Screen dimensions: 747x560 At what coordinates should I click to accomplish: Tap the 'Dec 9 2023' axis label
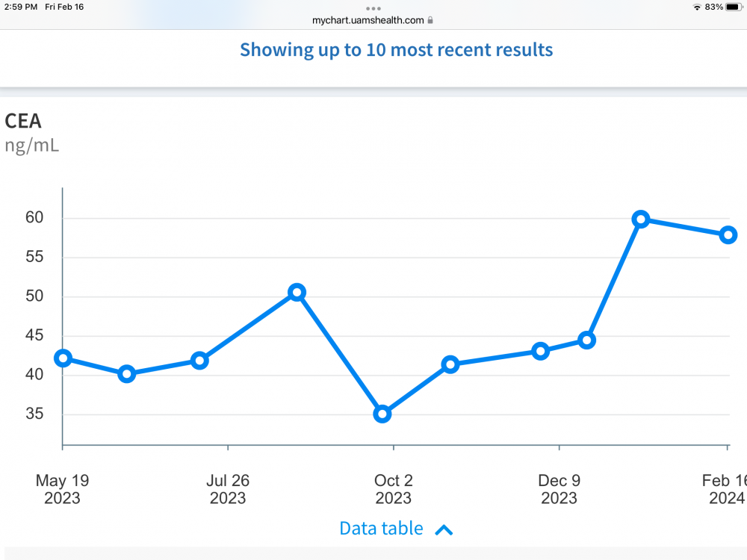560,489
